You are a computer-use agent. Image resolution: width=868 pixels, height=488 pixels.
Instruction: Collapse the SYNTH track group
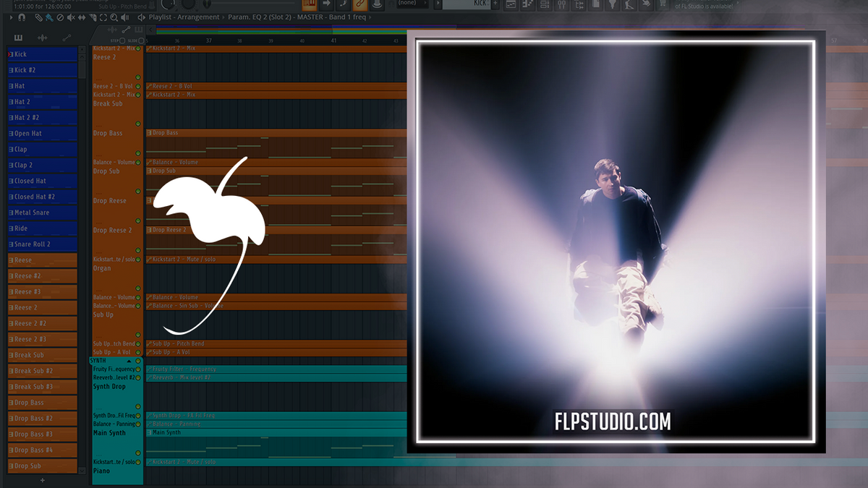click(129, 360)
